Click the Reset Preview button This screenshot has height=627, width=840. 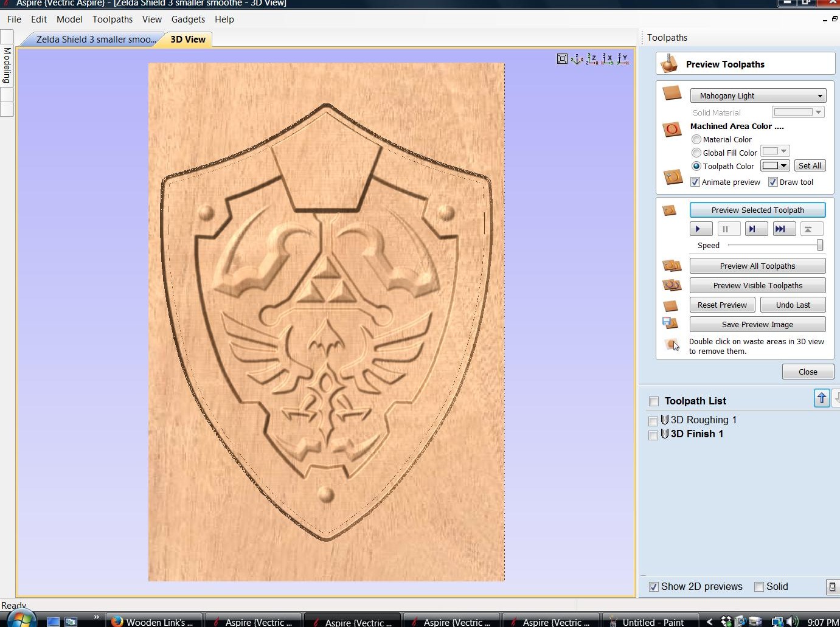click(x=723, y=305)
